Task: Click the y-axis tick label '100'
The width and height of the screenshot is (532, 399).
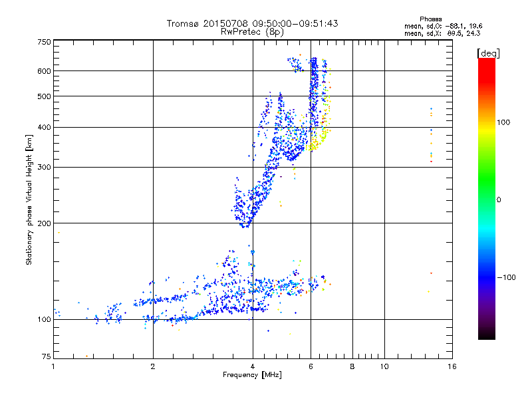Action: point(44,320)
